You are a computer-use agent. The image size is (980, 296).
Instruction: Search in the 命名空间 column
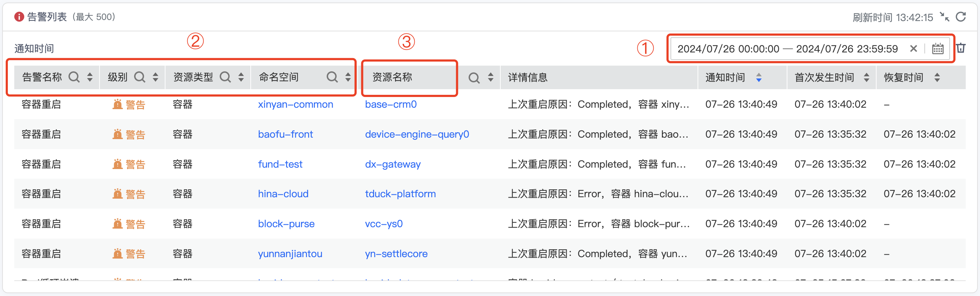coord(332,77)
